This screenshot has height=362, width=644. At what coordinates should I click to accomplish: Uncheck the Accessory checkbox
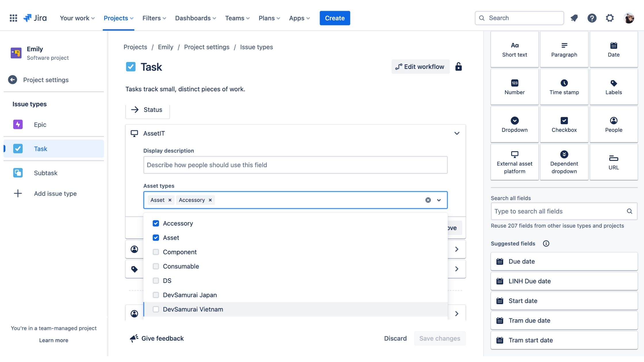click(x=156, y=223)
